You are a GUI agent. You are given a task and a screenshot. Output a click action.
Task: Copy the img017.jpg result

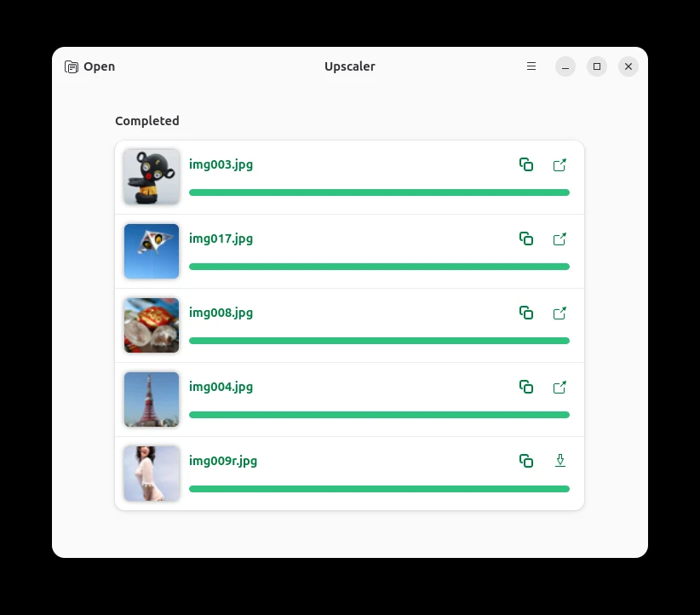[526, 239]
